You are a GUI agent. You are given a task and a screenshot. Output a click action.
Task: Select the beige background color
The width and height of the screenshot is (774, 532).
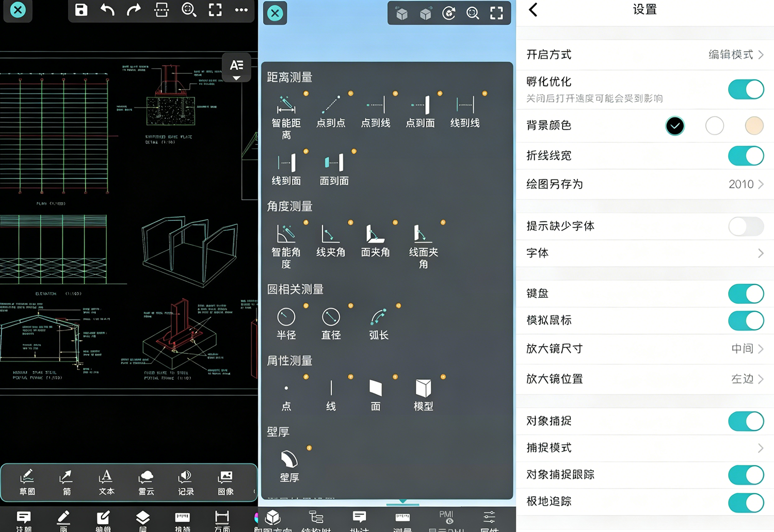pos(754,125)
